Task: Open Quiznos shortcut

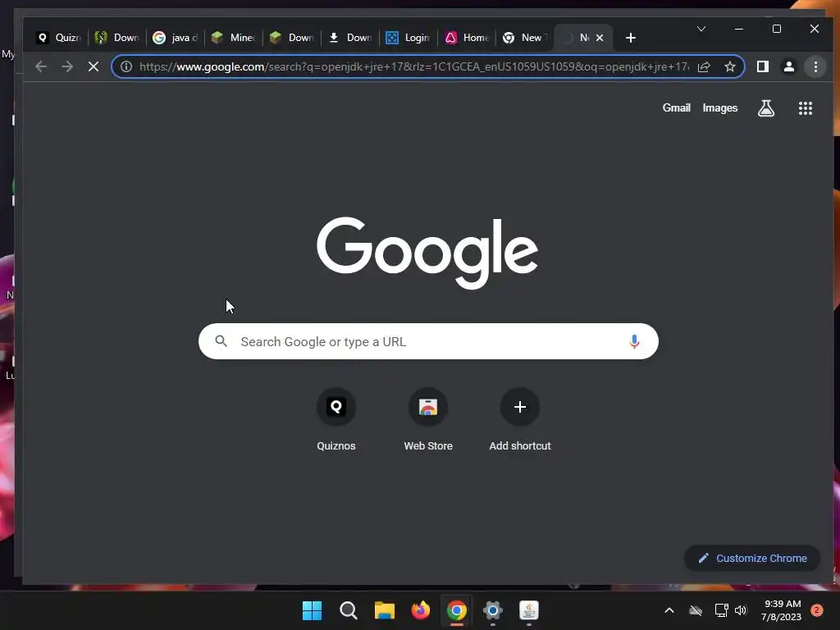Action: pyautogui.click(x=336, y=420)
